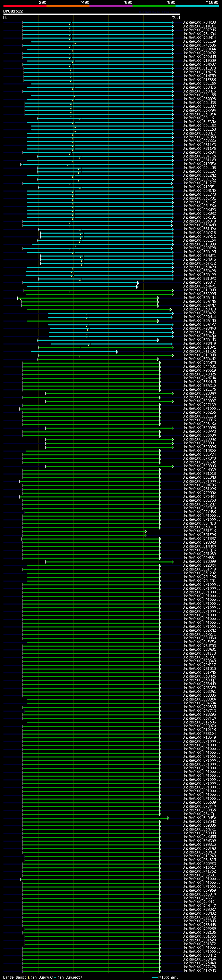Click the query name BP091512
Viewport: 222px width, 980px height.
(x=13, y=11)
